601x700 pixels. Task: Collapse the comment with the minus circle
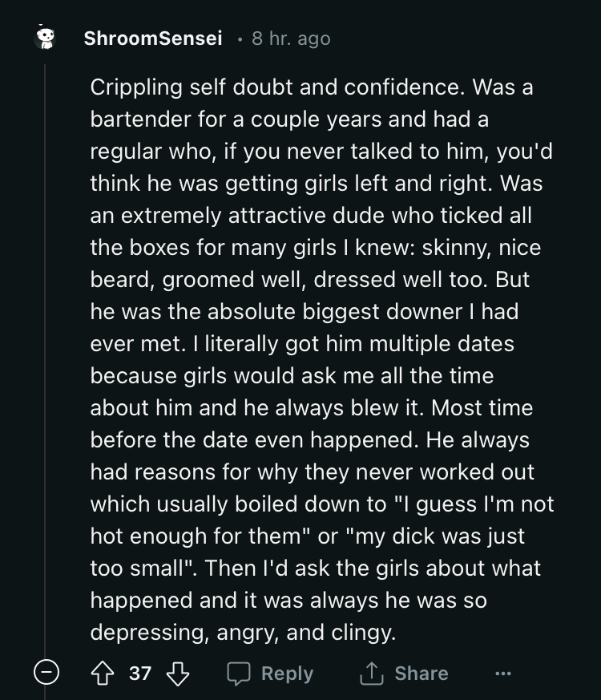[46, 672]
